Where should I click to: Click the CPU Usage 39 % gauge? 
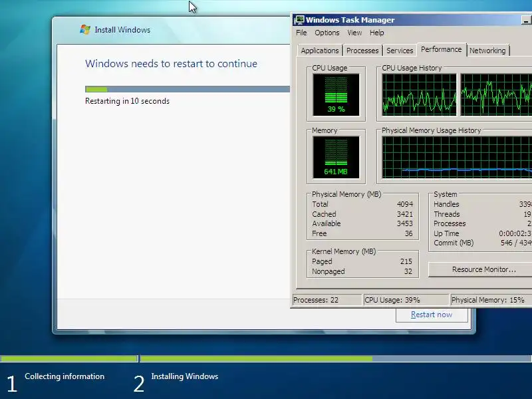click(x=336, y=94)
